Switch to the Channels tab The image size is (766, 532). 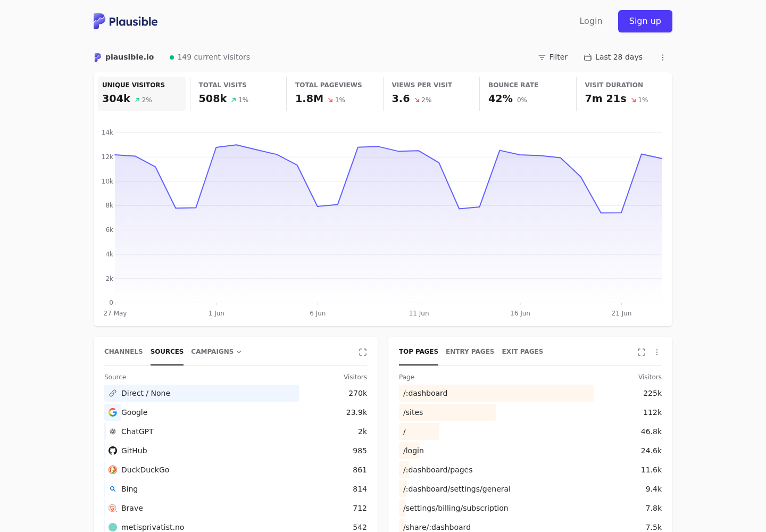click(x=123, y=352)
